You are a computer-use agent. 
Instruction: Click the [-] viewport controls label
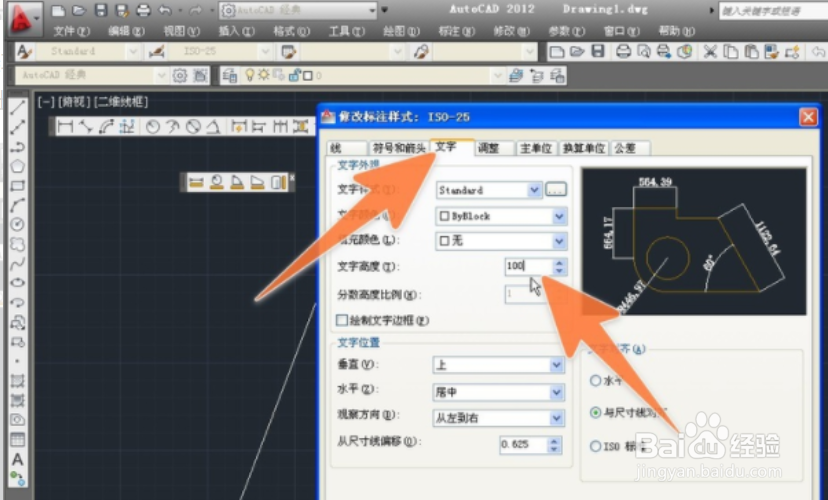click(x=46, y=101)
